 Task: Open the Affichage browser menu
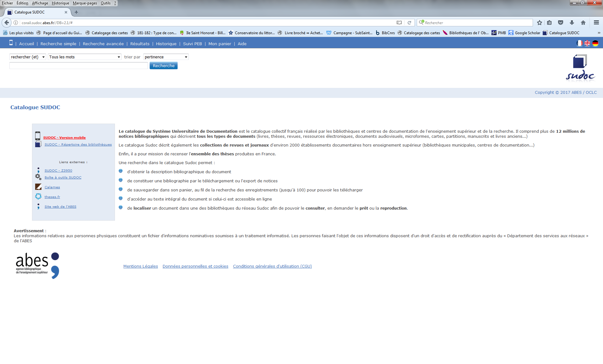pyautogui.click(x=40, y=3)
